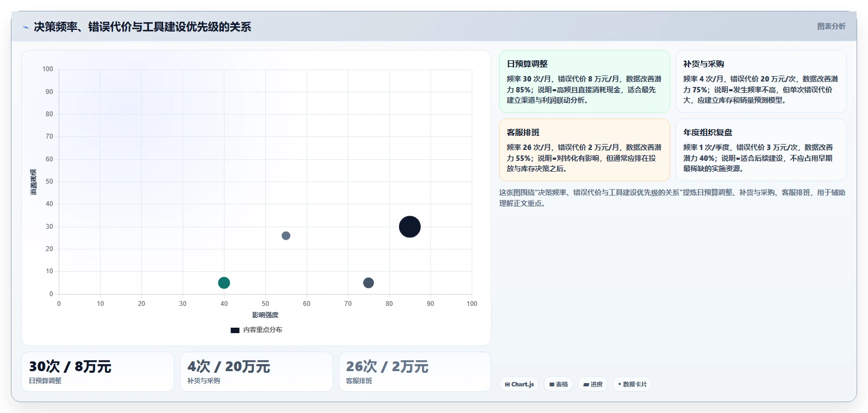Viewport: 868px width, 413px height.
Task: Click the 补货与采购 label under the 4次 stat
Action: tap(204, 381)
